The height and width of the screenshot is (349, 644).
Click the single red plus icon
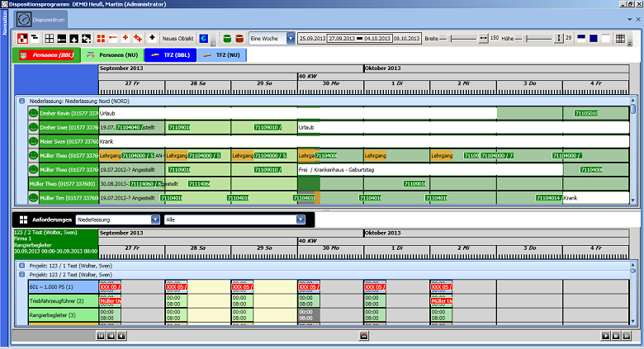click(125, 38)
